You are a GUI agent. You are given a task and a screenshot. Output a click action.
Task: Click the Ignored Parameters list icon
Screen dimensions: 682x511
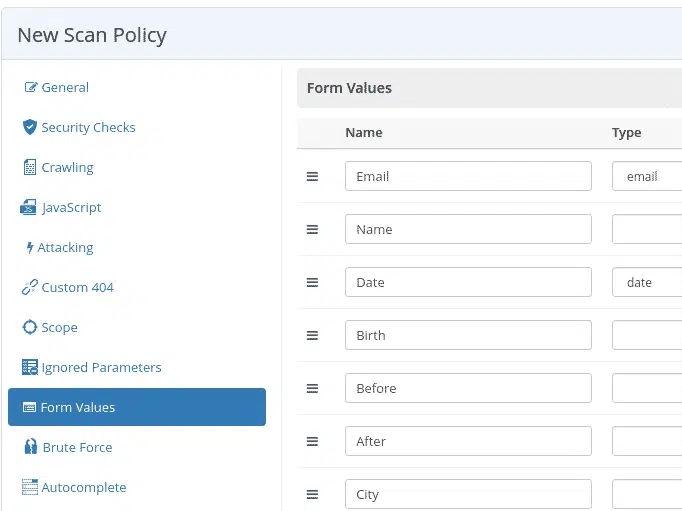30,367
